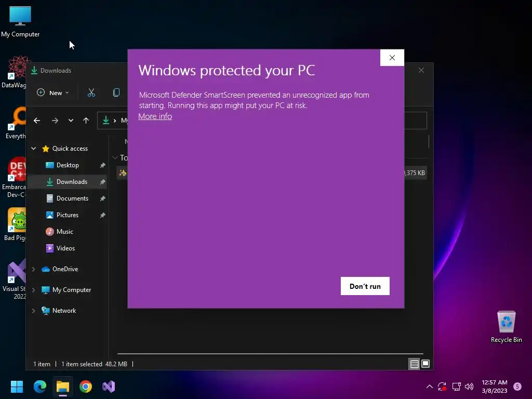Image resolution: width=532 pixels, height=399 pixels.
Task: Click the Cut scissors icon in File Explorer
Action: [91, 92]
